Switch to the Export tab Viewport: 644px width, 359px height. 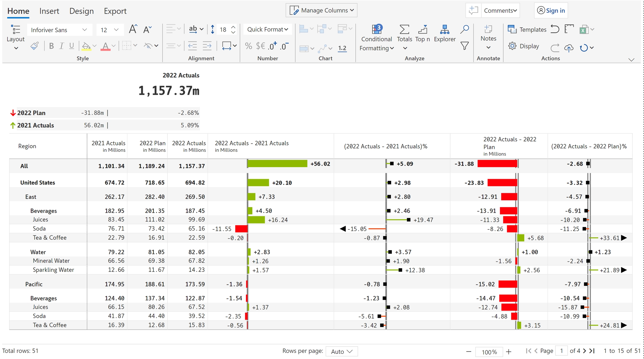[x=115, y=11]
